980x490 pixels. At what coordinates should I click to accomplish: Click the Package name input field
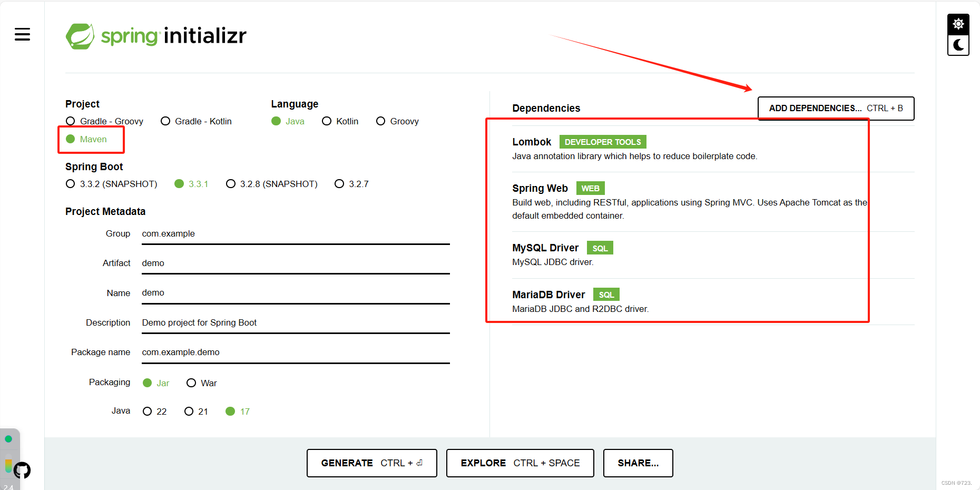296,352
